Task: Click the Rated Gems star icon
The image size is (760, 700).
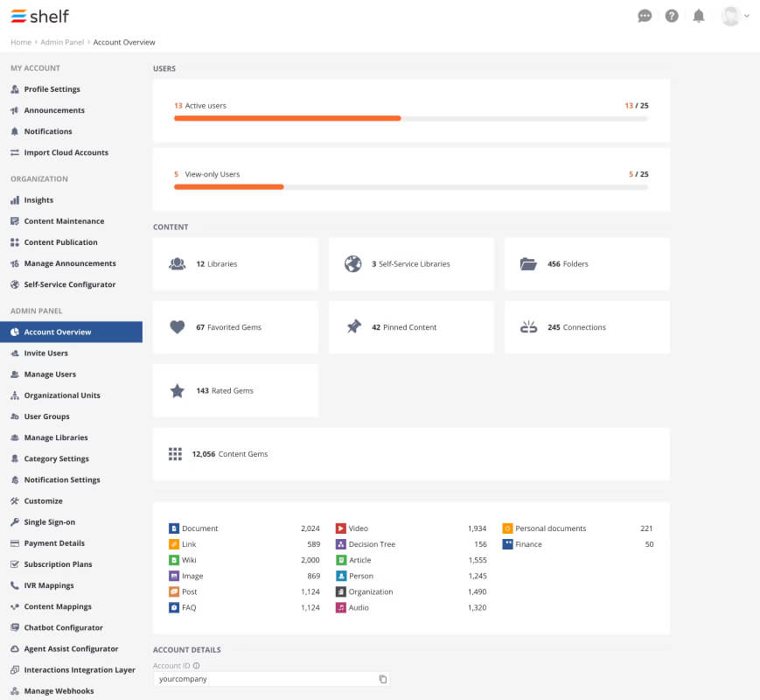Action: click(x=178, y=390)
